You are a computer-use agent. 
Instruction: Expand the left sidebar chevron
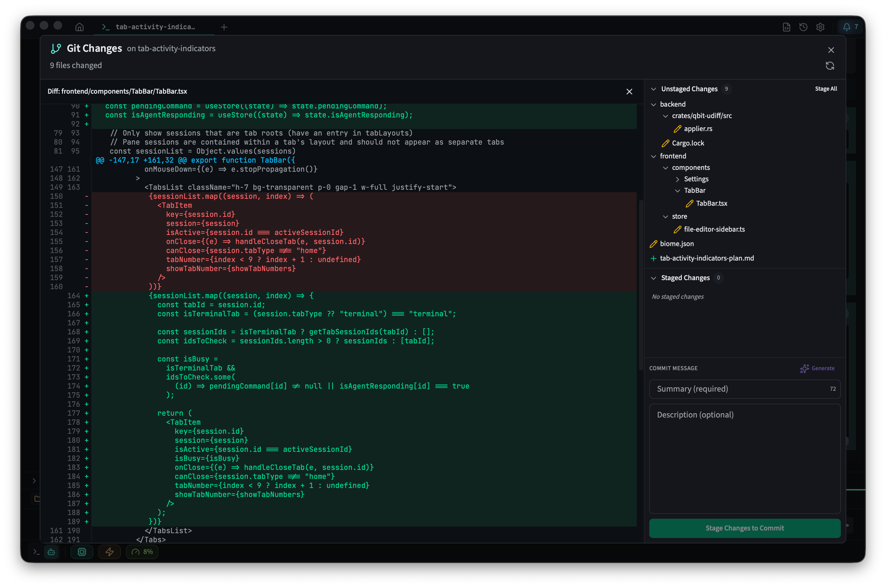pos(34,480)
